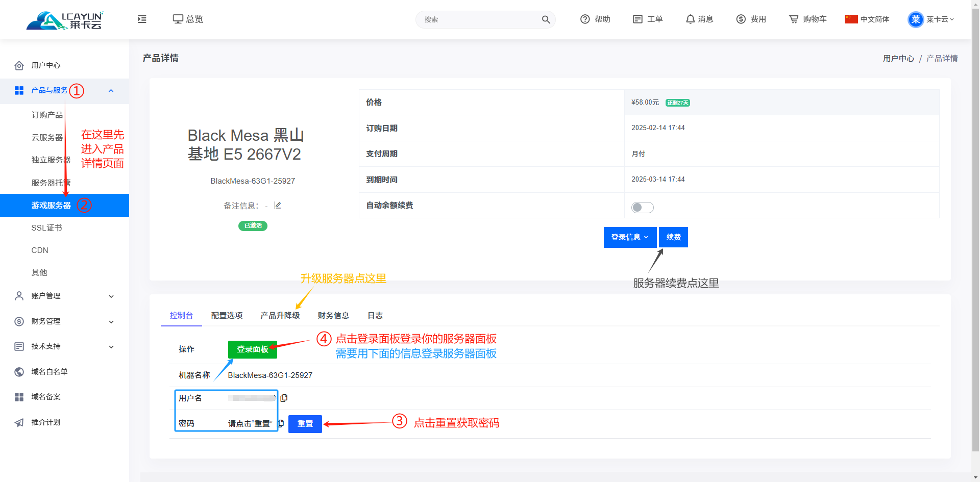The width and height of the screenshot is (980, 482).
Task: Open the 购物车 shopping cart icon
Action: pyautogui.click(x=794, y=19)
